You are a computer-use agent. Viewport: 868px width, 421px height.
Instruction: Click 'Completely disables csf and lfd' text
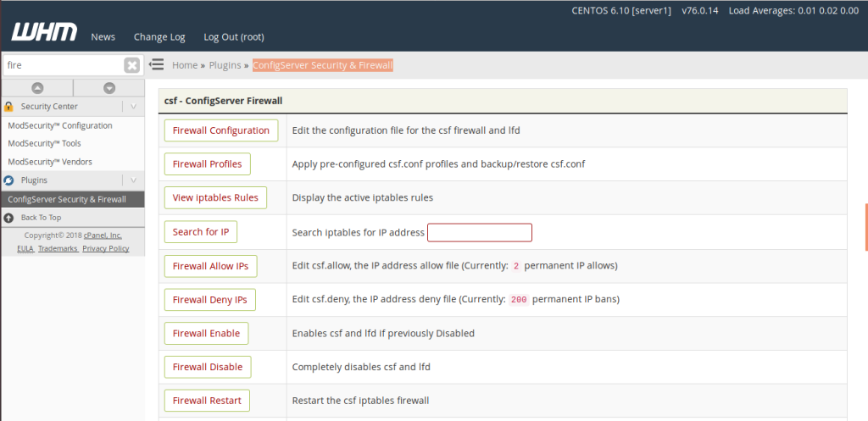coord(361,367)
